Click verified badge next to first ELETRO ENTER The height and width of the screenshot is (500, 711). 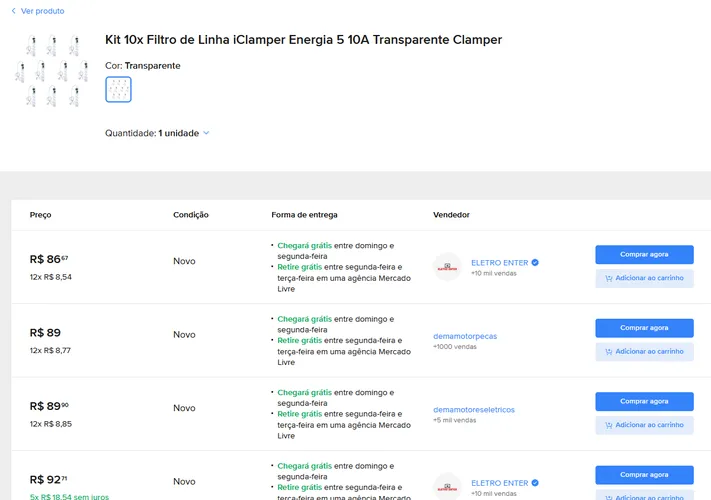[x=535, y=262]
